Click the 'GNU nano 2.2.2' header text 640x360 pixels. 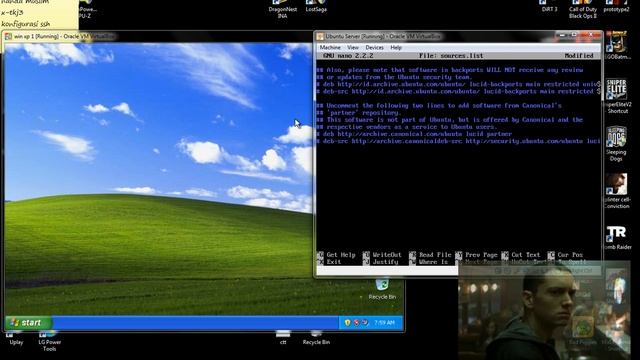pos(348,56)
